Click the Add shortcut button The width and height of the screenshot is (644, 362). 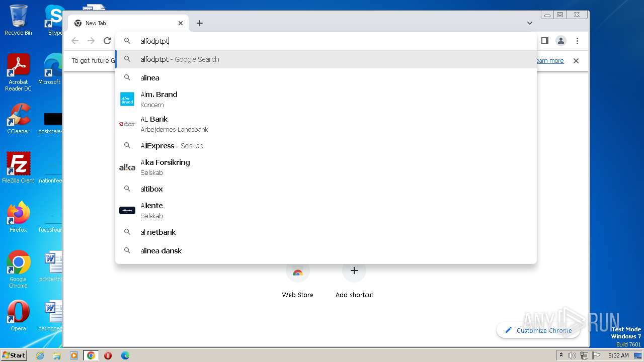pyautogui.click(x=354, y=280)
